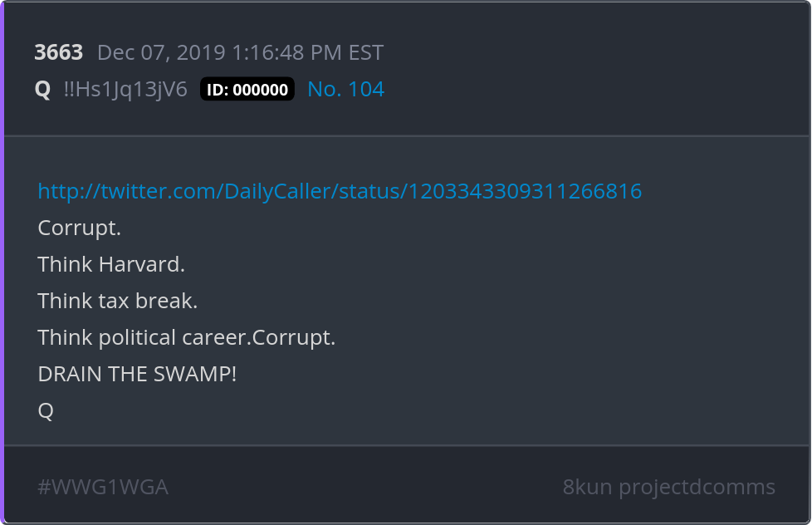Screen dimensions: 812x525
Task: Click the purple accent bar on left edge
Action: tap(2, 262)
